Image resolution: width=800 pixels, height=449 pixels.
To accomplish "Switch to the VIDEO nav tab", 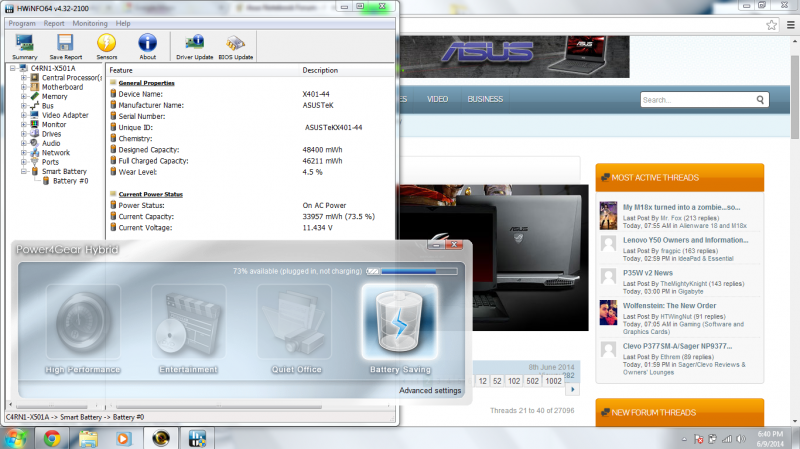I will coord(437,99).
